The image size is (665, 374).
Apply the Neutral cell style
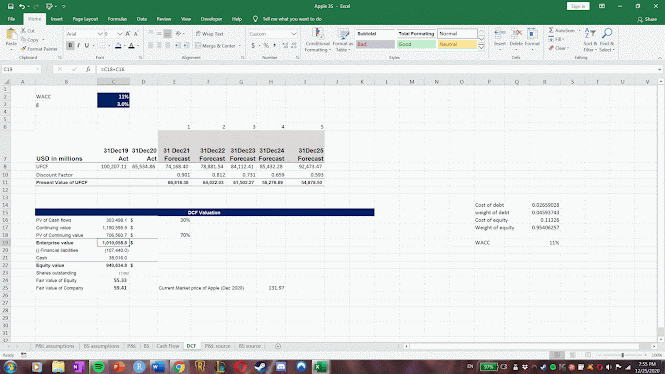457,44
